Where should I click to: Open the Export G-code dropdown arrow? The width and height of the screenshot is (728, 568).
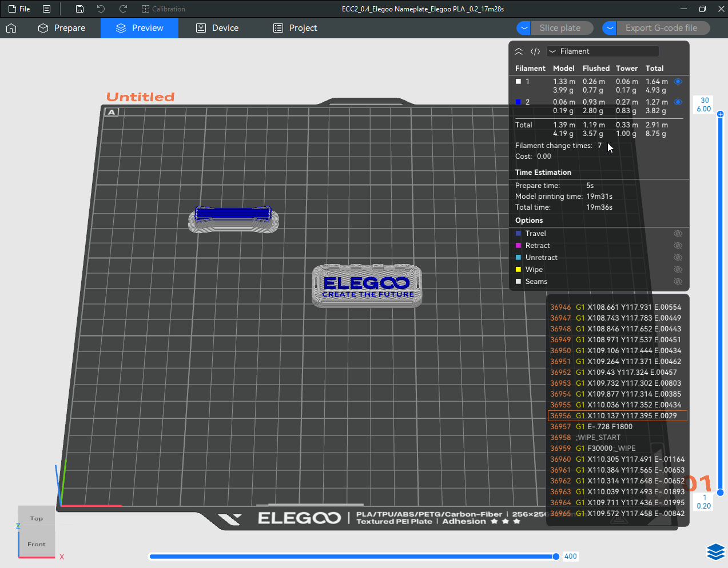click(x=610, y=28)
